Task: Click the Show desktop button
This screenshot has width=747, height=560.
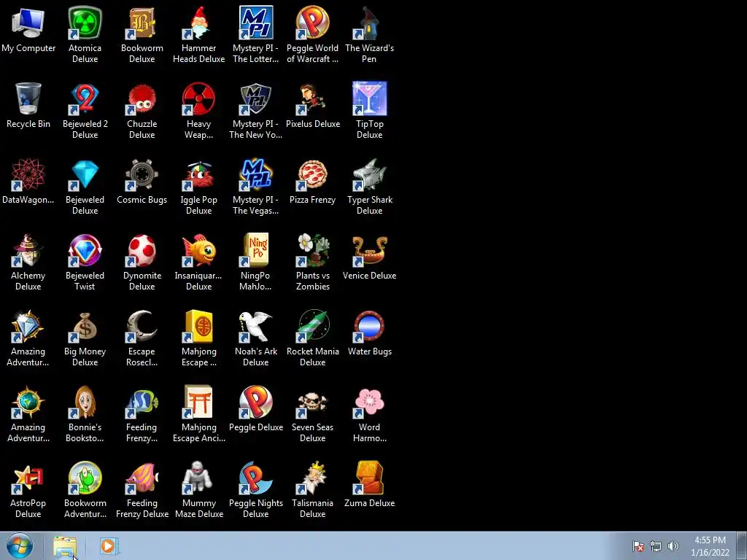Action: coord(743,545)
